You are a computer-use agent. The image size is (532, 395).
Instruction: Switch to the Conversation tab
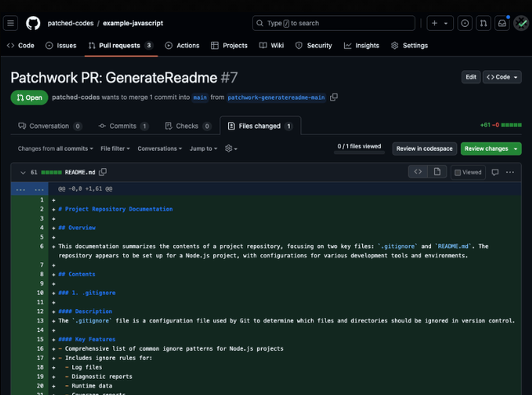(49, 126)
